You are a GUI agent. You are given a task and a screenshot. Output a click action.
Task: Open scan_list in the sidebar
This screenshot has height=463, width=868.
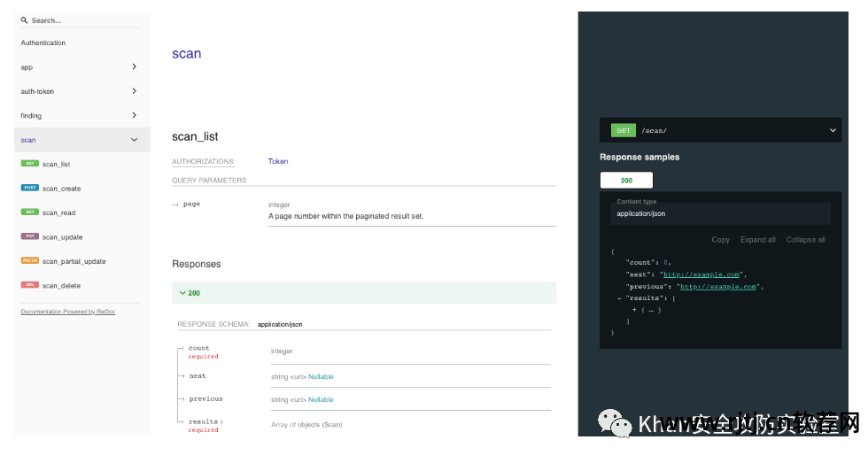tap(57, 165)
